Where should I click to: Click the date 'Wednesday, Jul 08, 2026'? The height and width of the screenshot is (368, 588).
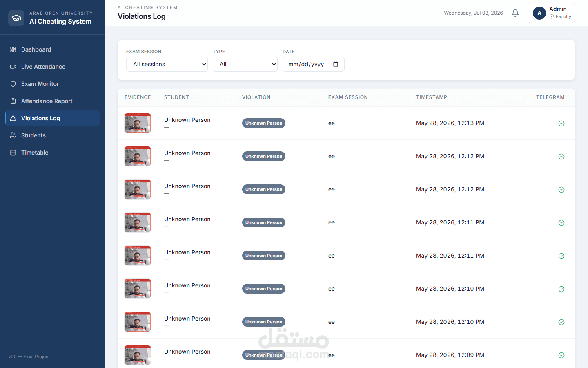click(x=474, y=13)
